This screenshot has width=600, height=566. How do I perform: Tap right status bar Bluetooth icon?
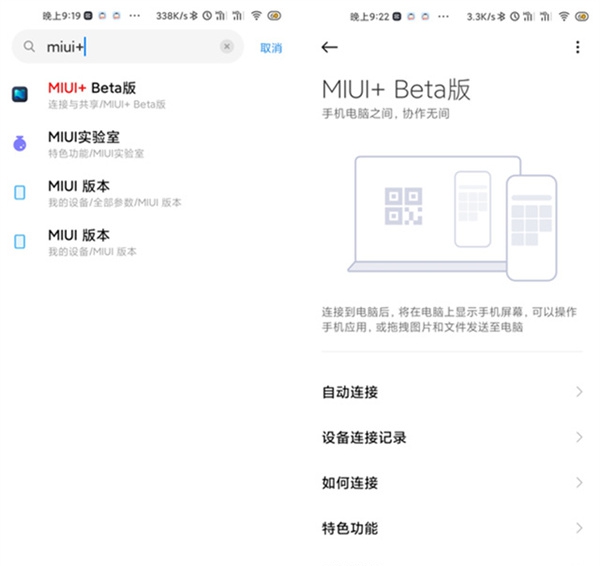(501, 16)
